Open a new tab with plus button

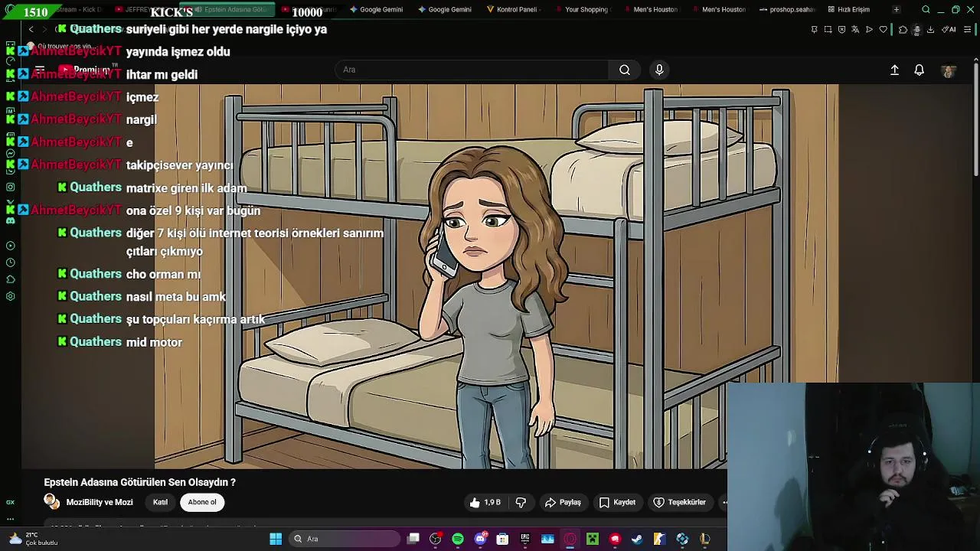[896, 9]
